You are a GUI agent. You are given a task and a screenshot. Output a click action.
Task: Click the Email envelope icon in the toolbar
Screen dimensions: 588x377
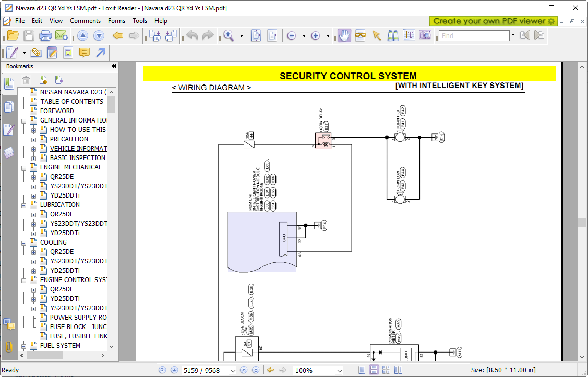click(61, 35)
